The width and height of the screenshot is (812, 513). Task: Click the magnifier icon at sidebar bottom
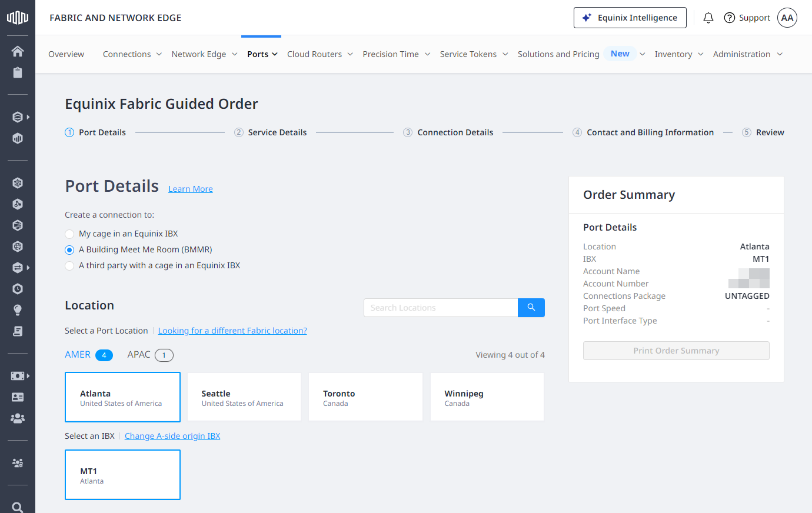[x=18, y=507]
